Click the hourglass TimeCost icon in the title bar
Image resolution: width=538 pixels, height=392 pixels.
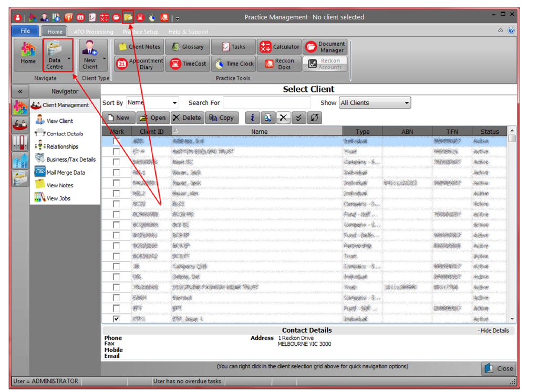click(140, 17)
